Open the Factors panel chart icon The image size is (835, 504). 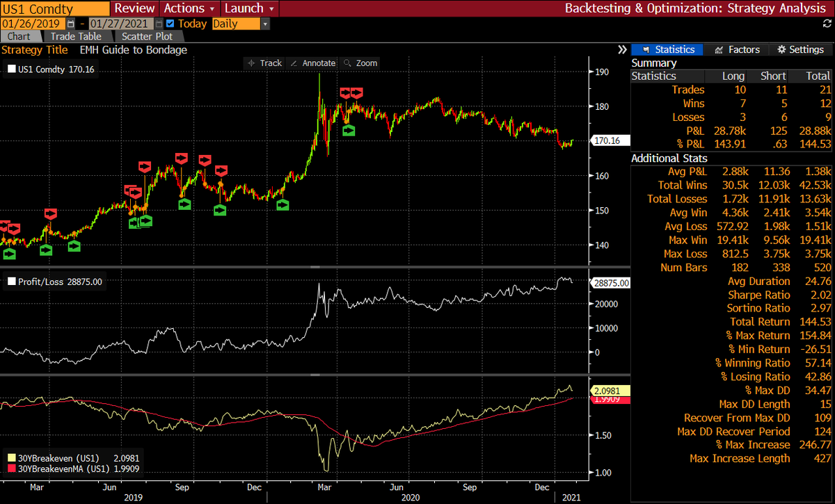click(x=717, y=49)
